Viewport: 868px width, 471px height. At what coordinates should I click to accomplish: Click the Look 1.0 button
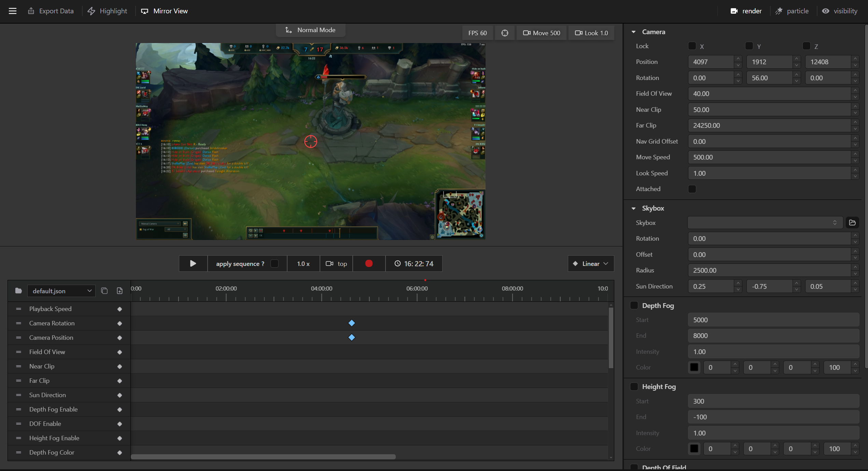tap(591, 33)
